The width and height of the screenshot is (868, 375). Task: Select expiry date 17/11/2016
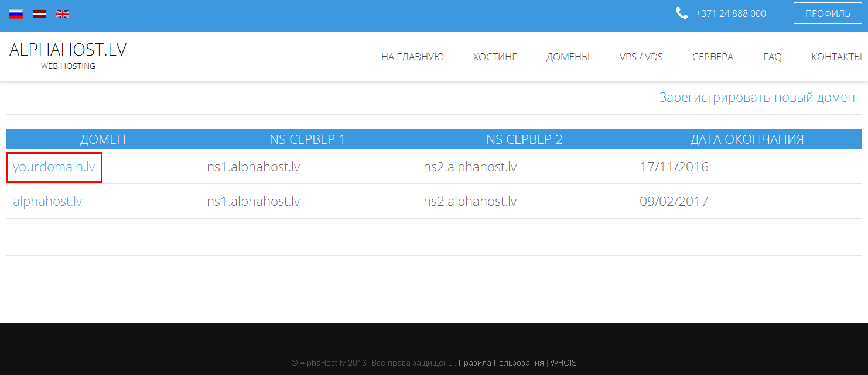[674, 167]
